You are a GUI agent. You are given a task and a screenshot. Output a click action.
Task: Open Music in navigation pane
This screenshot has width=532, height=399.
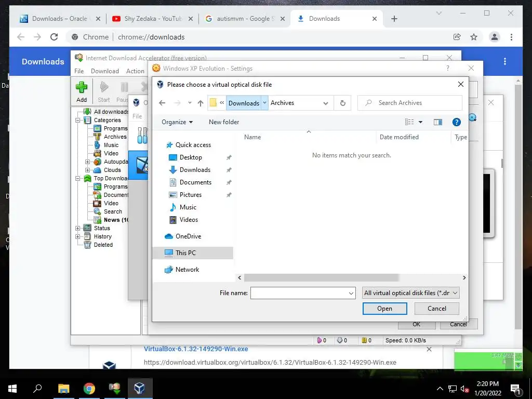pyautogui.click(x=188, y=207)
